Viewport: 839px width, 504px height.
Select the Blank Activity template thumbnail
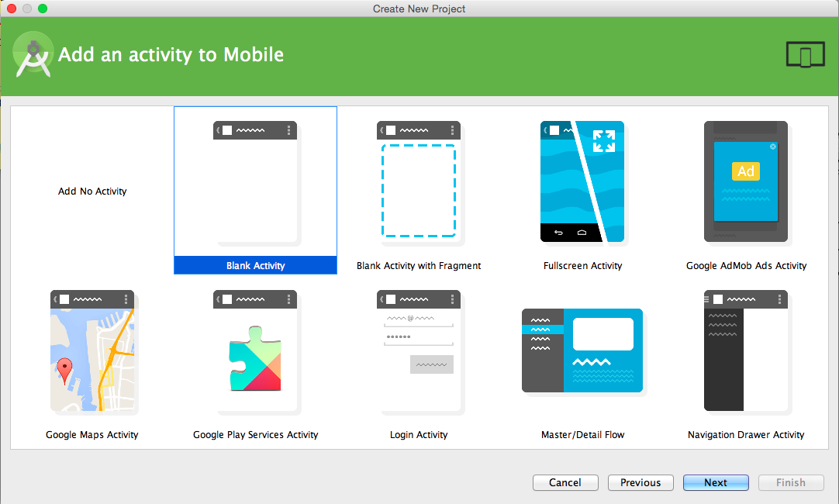[x=255, y=183]
